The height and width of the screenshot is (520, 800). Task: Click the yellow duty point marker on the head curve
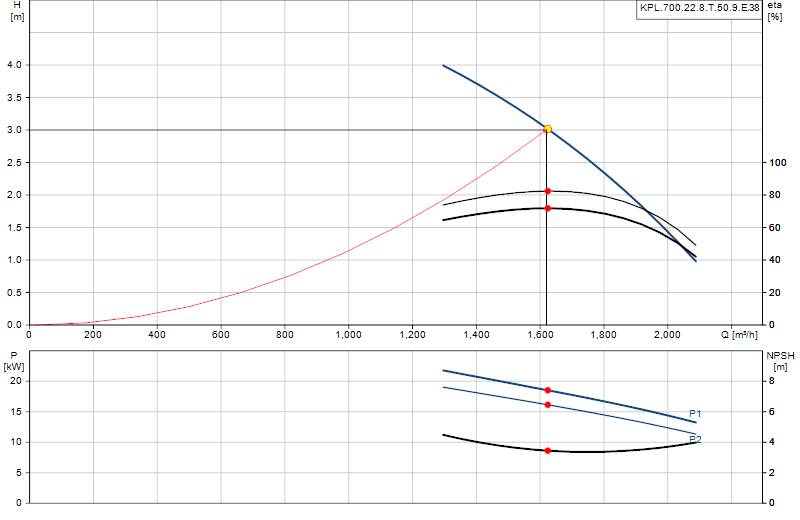tap(547, 129)
